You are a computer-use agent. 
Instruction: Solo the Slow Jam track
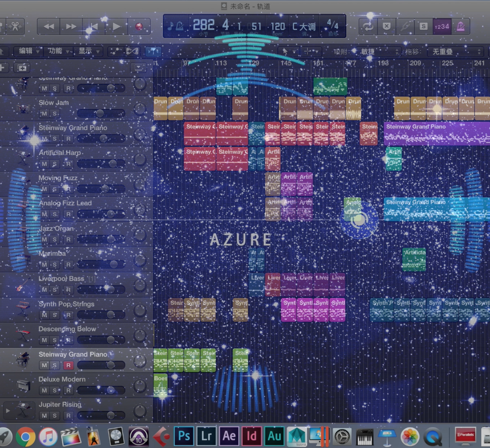click(55, 113)
